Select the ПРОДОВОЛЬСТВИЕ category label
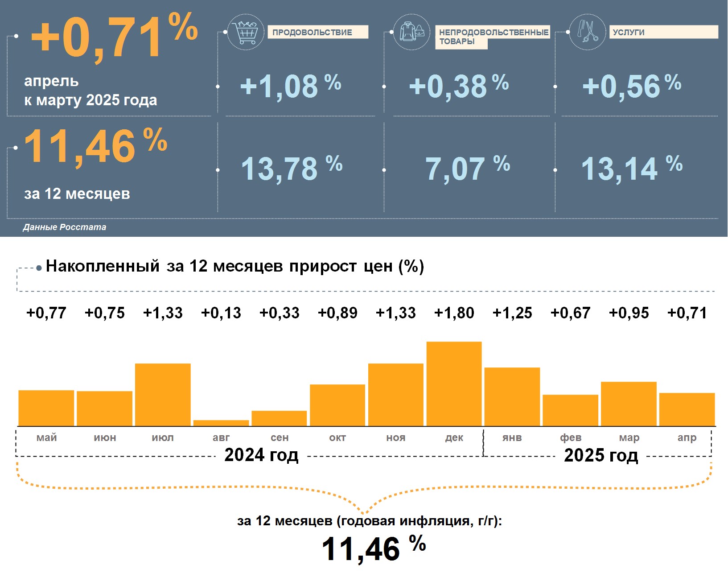The width and height of the screenshot is (728, 573). [x=317, y=32]
